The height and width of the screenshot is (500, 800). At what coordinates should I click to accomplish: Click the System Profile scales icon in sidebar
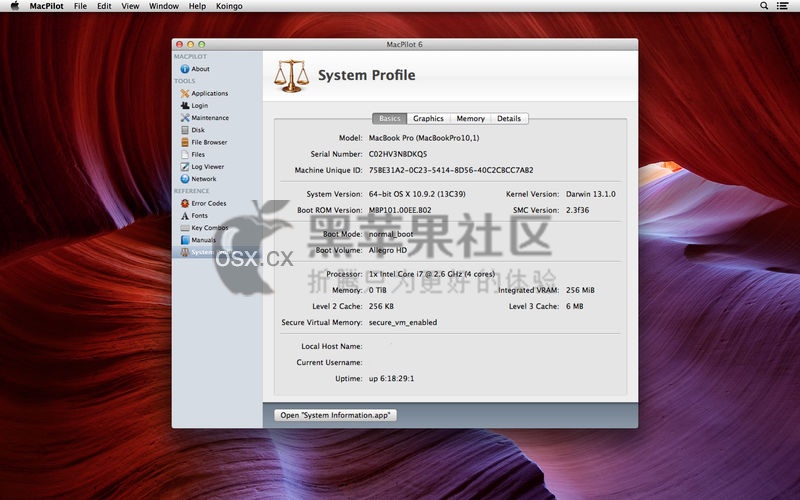pyautogui.click(x=185, y=253)
